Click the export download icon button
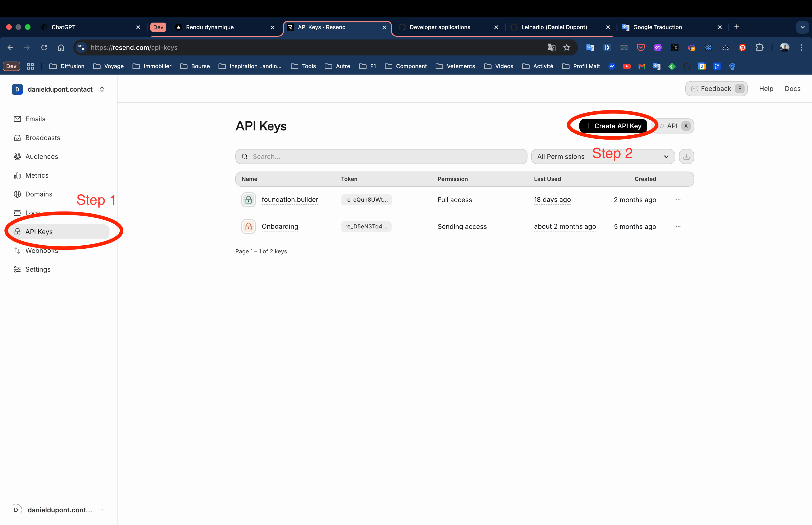This screenshot has width=812, height=525. (686, 157)
